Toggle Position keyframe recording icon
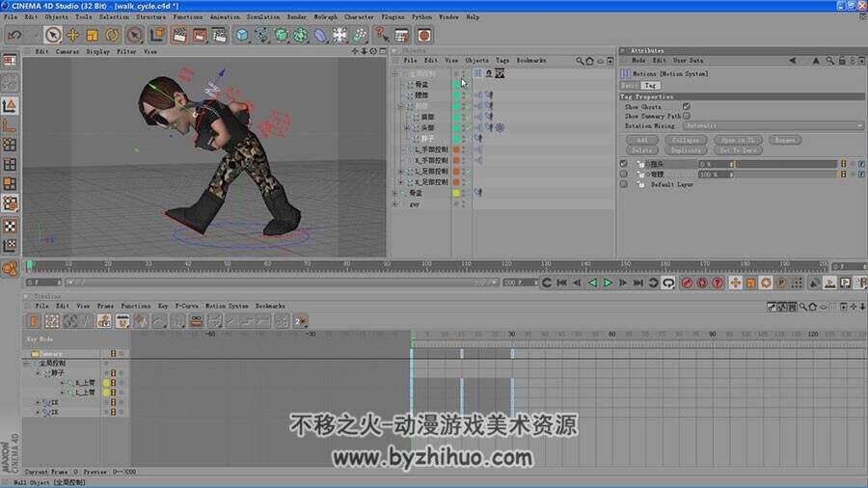Viewport: 868px width, 488px height. 735,283
